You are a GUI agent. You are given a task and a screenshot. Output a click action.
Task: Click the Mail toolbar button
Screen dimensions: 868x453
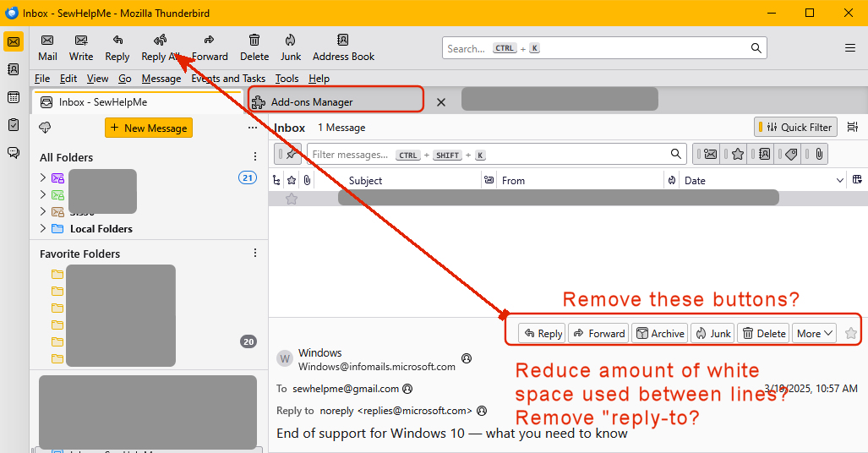click(47, 47)
